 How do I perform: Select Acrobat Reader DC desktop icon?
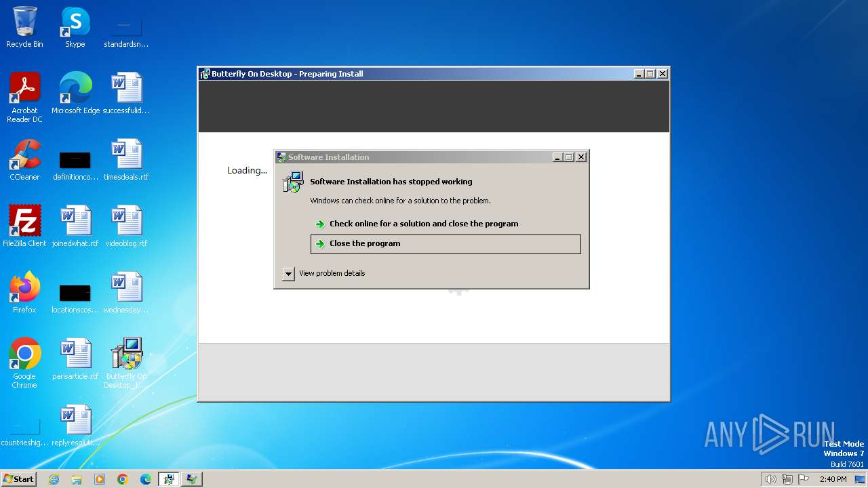(24, 98)
